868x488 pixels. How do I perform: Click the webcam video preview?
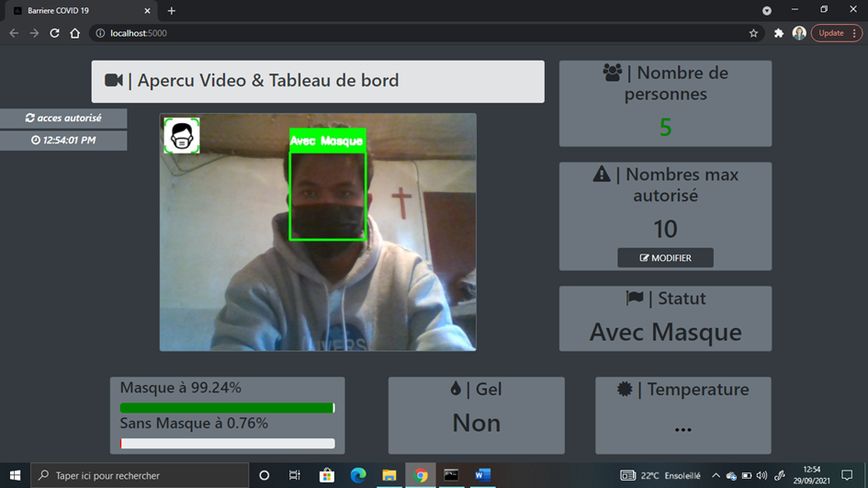318,233
